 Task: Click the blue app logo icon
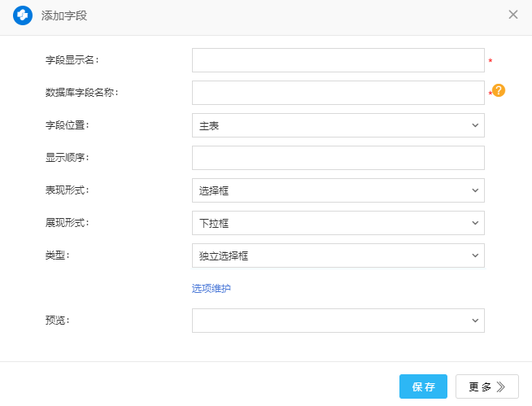click(23, 15)
